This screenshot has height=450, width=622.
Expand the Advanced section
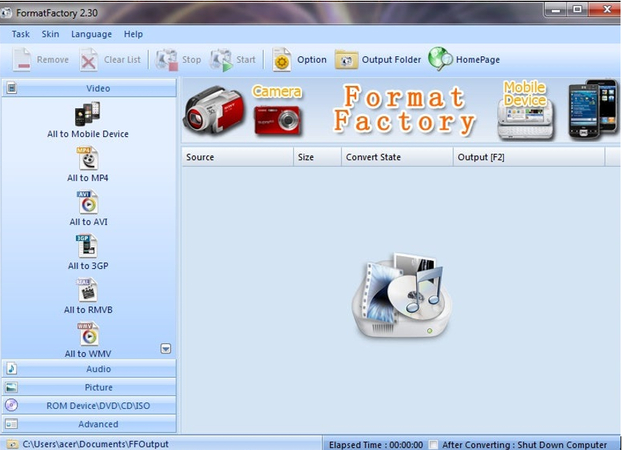point(89,424)
